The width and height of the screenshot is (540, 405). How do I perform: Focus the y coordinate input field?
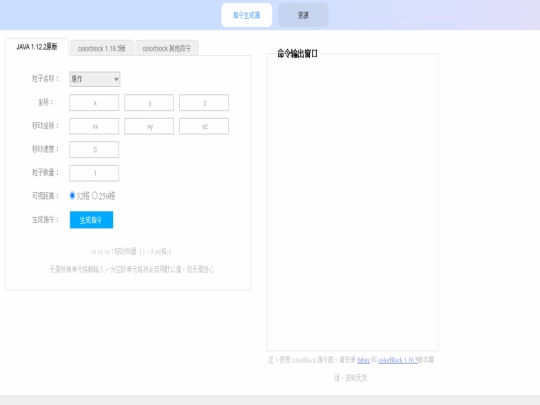(x=149, y=103)
